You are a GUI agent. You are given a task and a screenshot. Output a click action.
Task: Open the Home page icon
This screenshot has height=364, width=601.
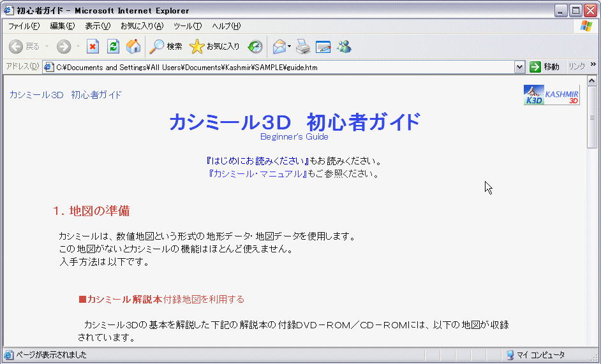point(133,47)
